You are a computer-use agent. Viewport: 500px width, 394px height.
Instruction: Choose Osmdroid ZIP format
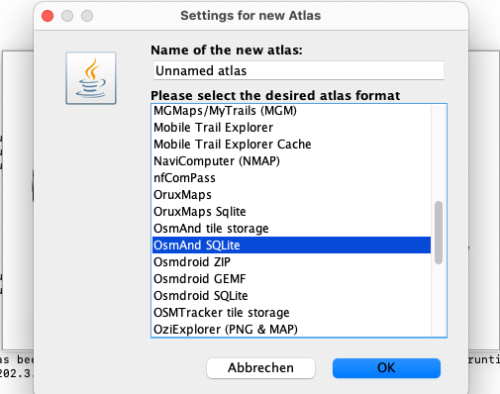click(292, 262)
